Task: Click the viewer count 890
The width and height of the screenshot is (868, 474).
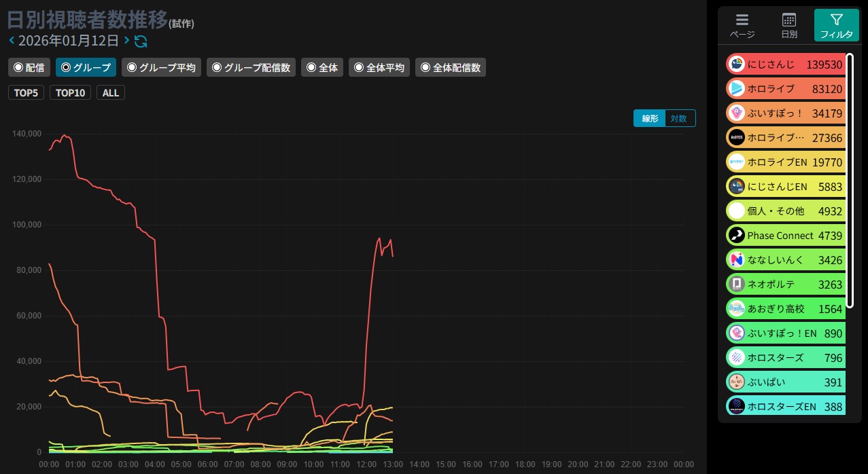Action: 833,333
